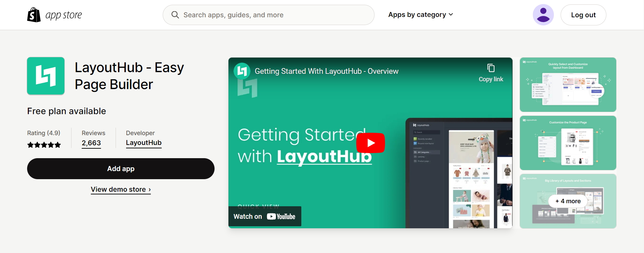Click the Free plan available text
This screenshot has height=253, width=644.
click(x=66, y=111)
